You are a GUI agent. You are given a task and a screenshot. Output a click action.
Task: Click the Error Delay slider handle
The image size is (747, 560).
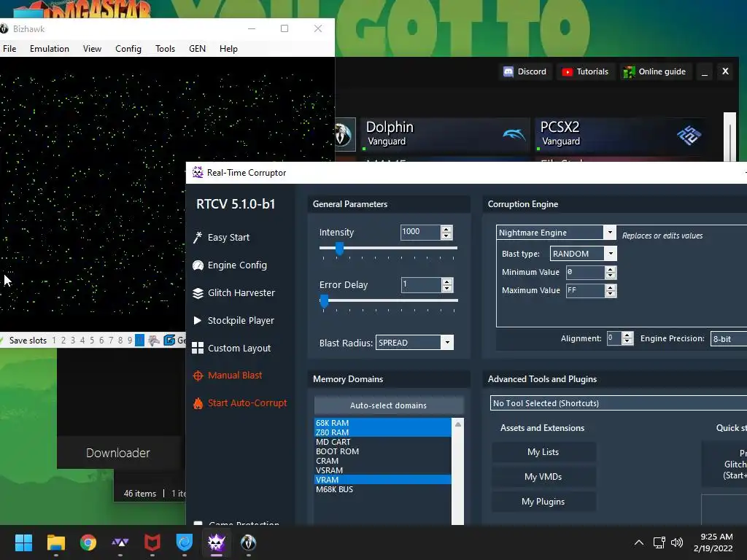(324, 300)
